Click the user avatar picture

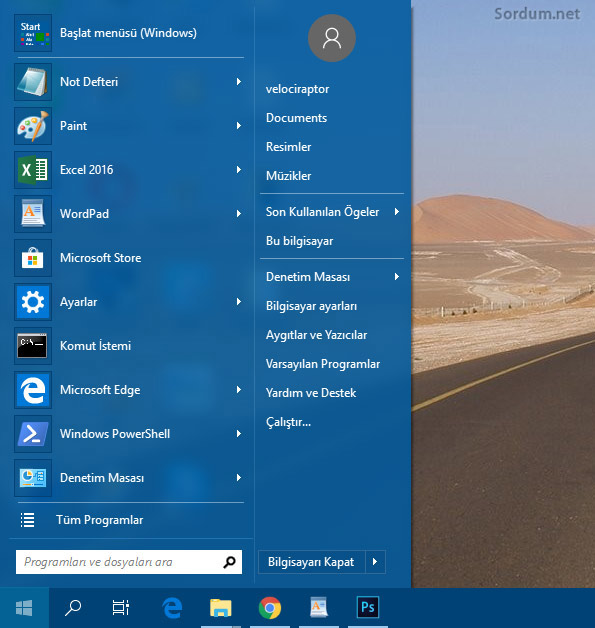[x=332, y=38]
